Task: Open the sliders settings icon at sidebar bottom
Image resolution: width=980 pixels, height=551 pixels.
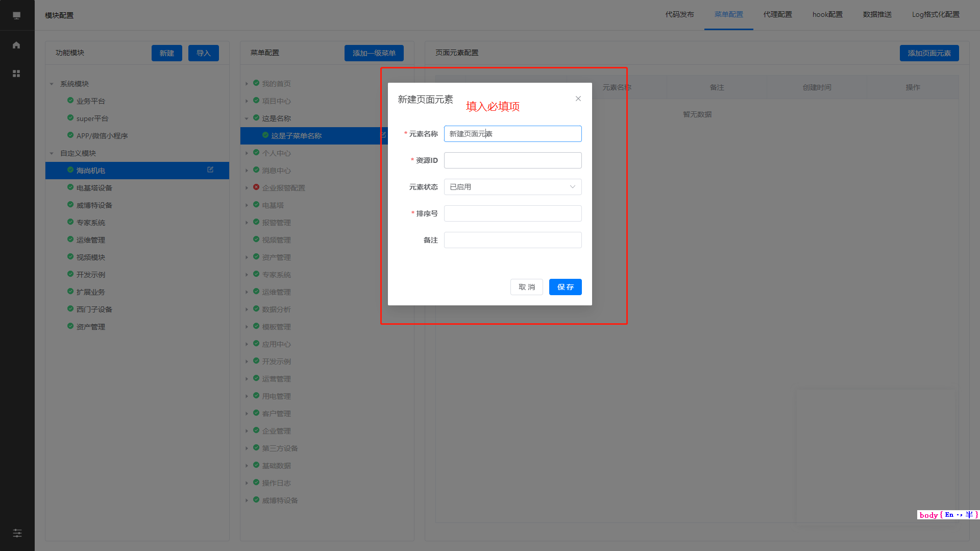Action: click(17, 533)
